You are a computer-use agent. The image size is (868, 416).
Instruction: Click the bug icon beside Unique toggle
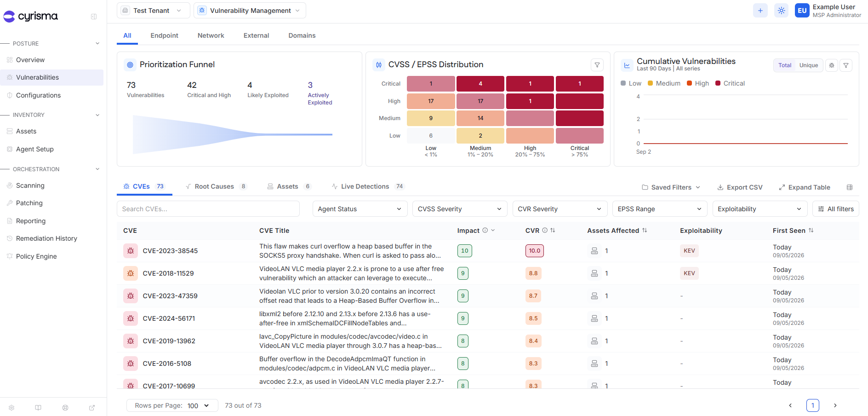[832, 65]
